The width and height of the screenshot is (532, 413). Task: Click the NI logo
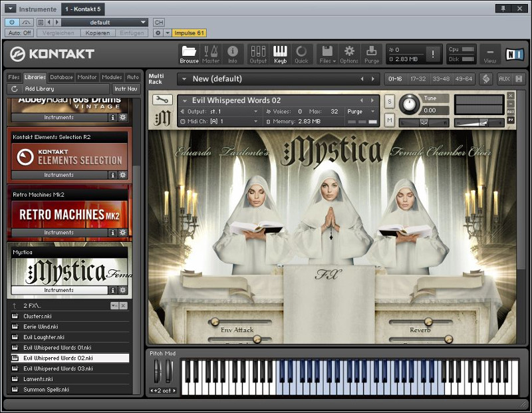pyautogui.click(x=514, y=55)
